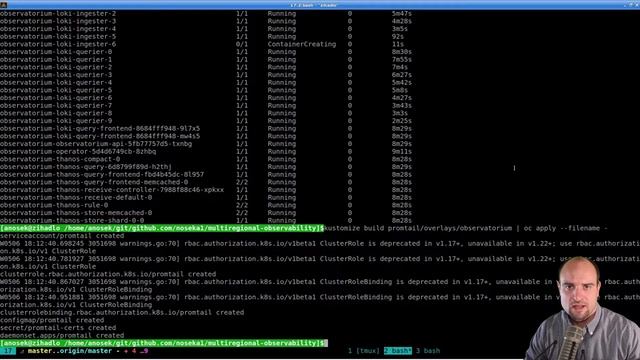Click pod observatorium-observatorium-api-5fb77757d5-txnbg
Screen dimensions: 640x360
[x=96, y=144]
